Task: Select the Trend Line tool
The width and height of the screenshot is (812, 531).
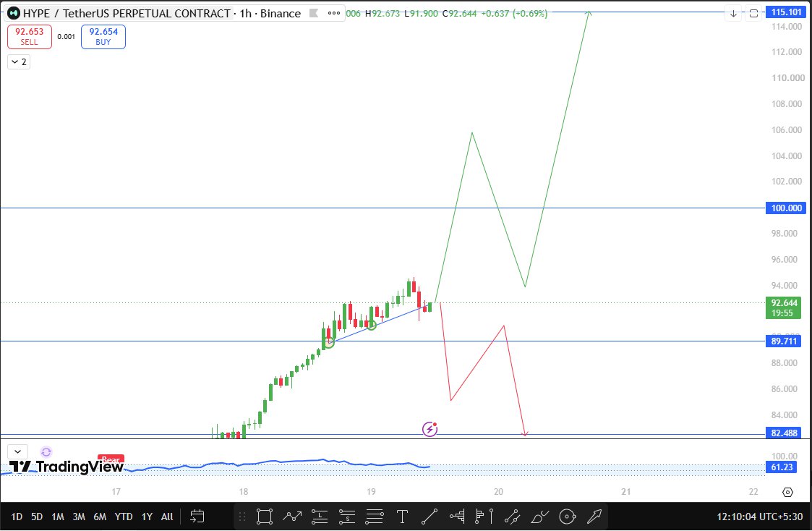Action: click(429, 517)
